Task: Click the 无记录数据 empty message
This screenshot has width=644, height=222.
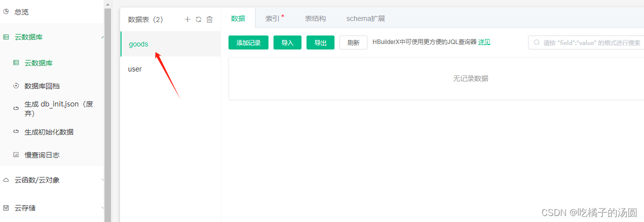Action: (x=470, y=78)
